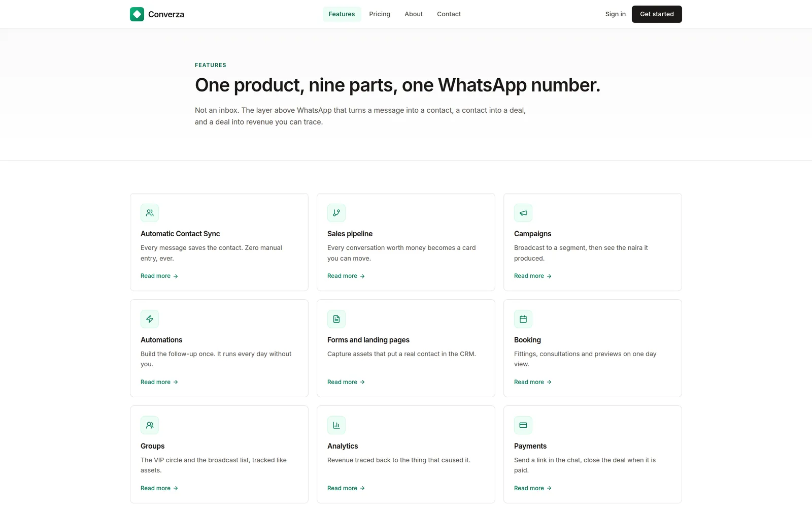The image size is (812, 508).
Task: Navigate to the Contact page
Action: [x=449, y=14]
